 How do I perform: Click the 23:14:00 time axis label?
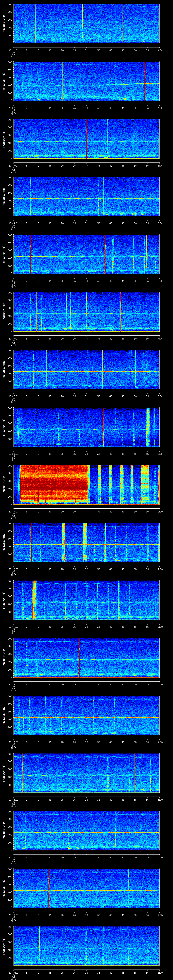(13, 799)
